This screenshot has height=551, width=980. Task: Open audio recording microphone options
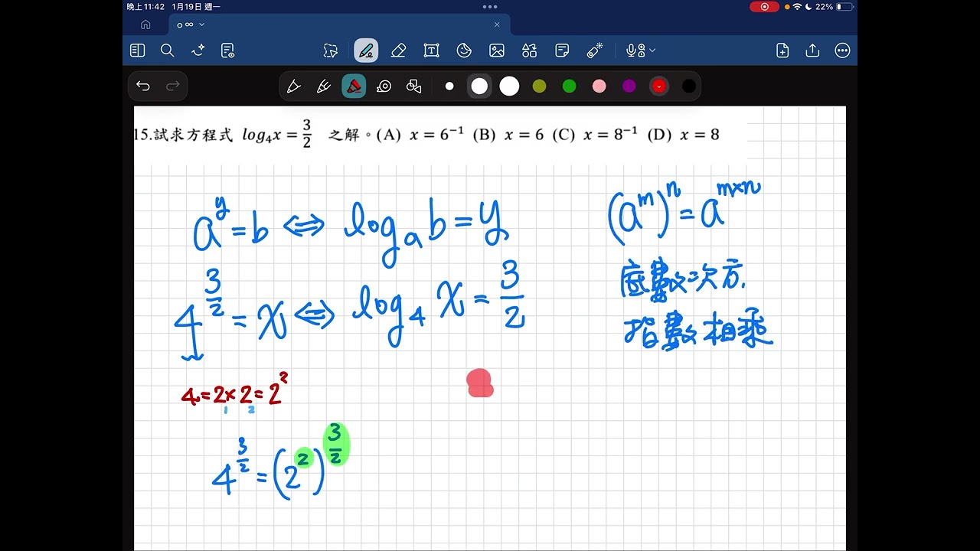(x=641, y=51)
